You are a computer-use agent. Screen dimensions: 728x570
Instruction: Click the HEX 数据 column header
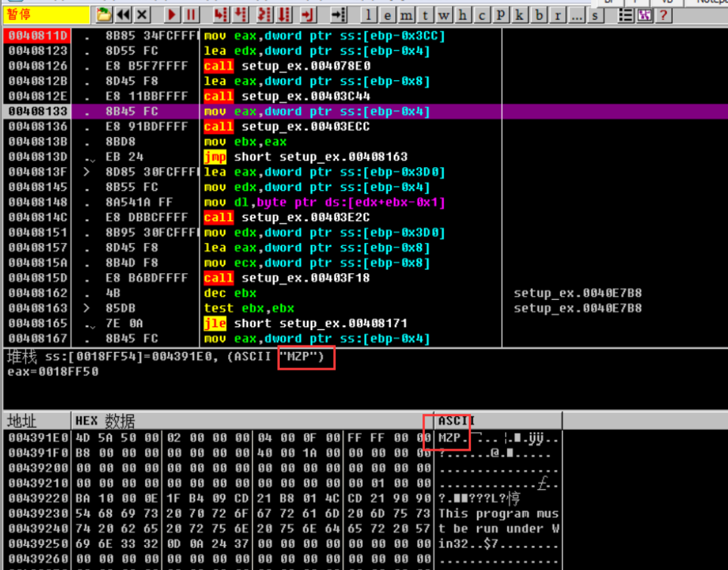pyautogui.click(x=252, y=421)
